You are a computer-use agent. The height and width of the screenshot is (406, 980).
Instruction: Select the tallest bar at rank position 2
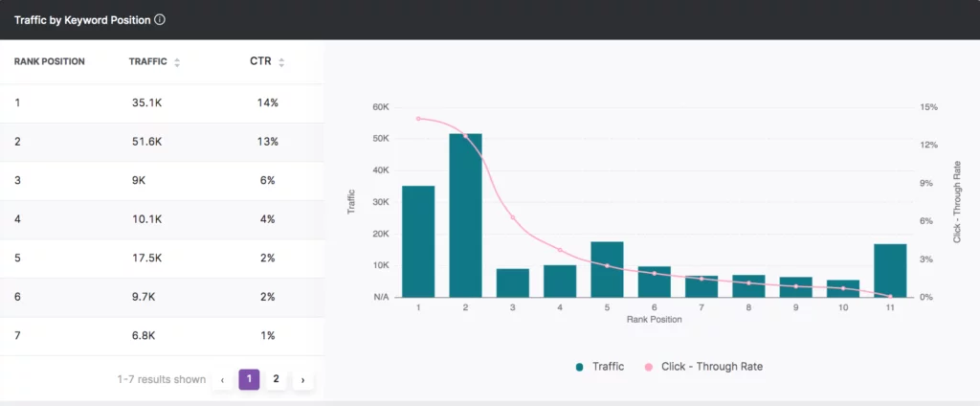(x=465, y=215)
